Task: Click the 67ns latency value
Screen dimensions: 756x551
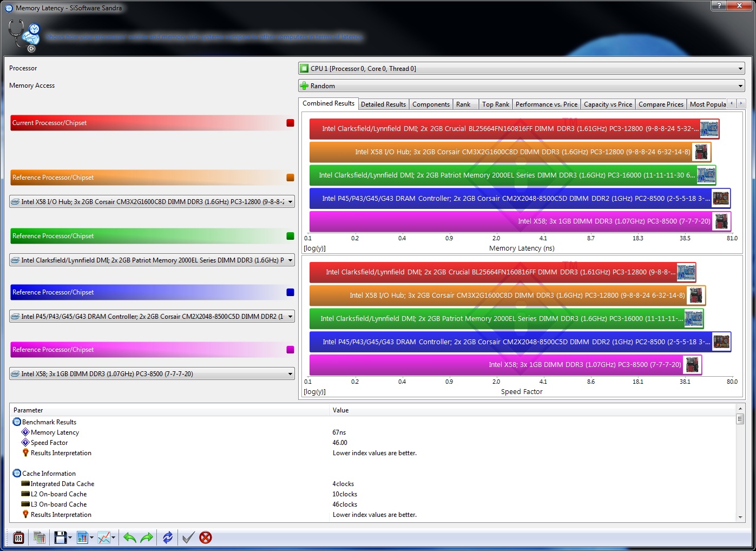Action: point(339,432)
